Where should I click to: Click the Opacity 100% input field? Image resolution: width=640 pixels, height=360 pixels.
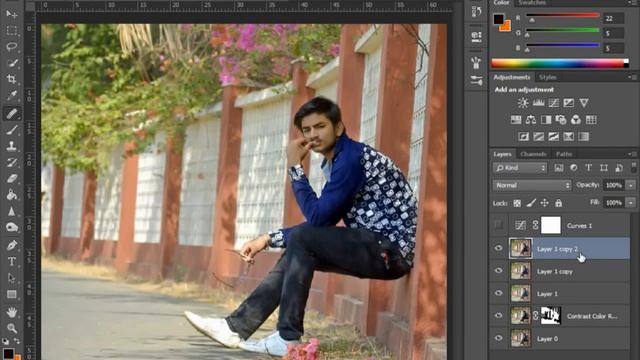click(613, 185)
